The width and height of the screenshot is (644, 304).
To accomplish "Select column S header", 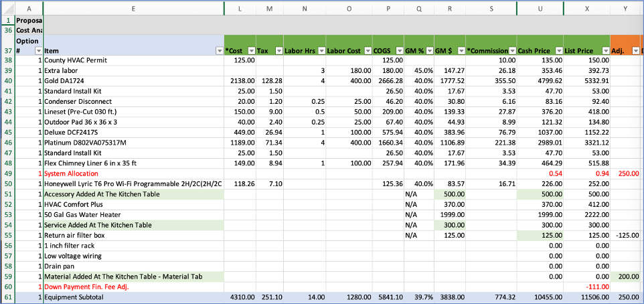I will (x=491, y=8).
